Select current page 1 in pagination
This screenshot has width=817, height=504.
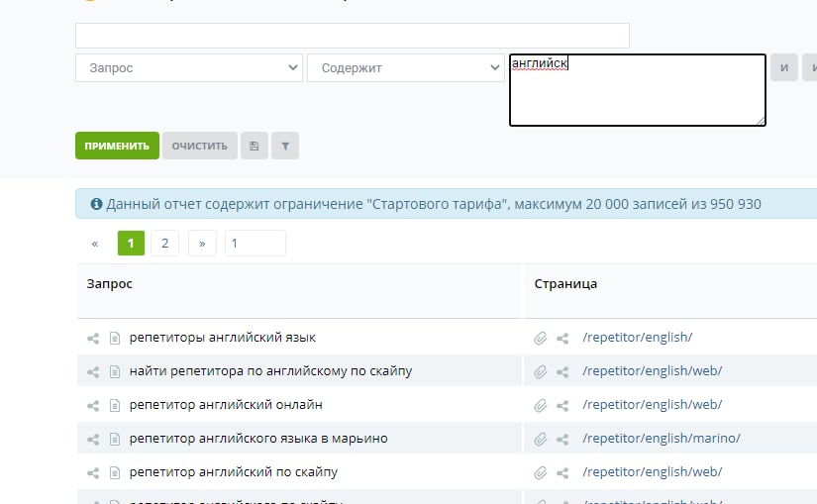click(131, 243)
